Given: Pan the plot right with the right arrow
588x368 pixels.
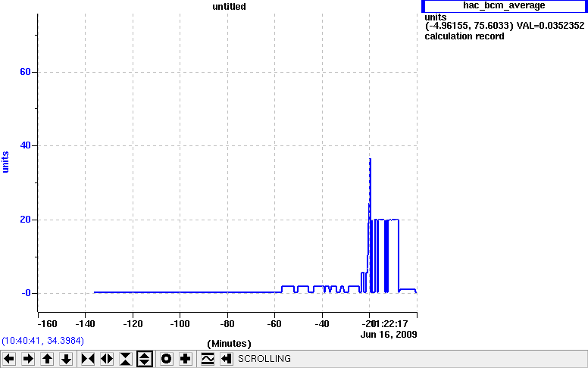Looking at the screenshot, I should click(28, 359).
